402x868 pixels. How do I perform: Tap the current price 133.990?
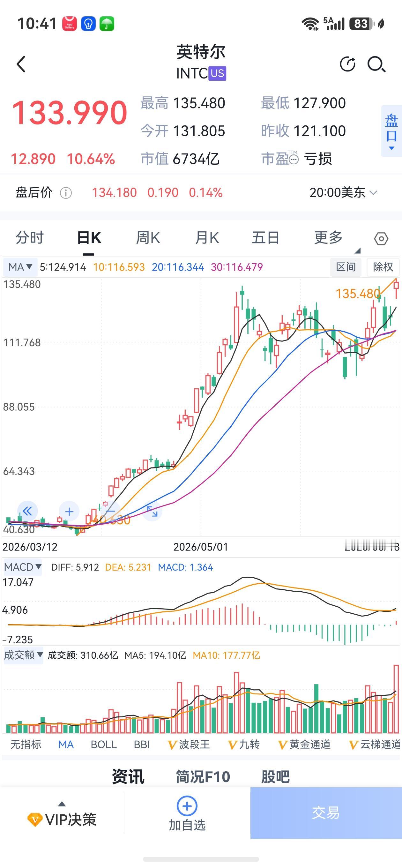[x=70, y=113]
